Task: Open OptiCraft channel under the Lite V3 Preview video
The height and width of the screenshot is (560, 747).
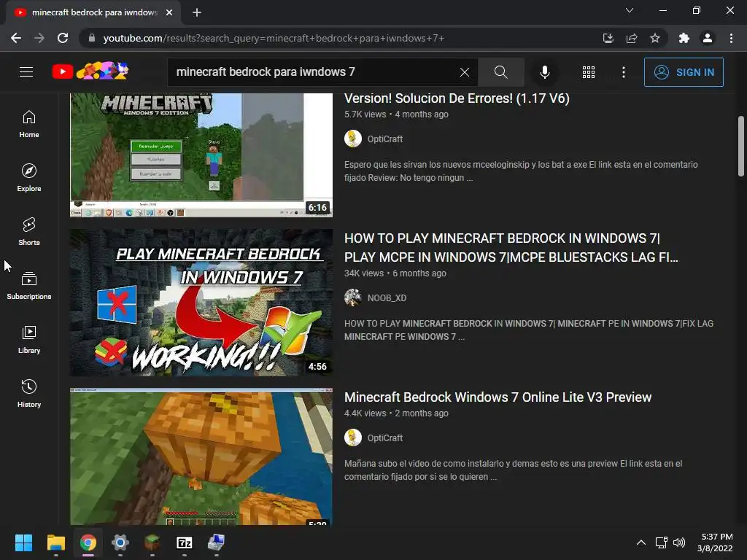Action: (x=385, y=438)
